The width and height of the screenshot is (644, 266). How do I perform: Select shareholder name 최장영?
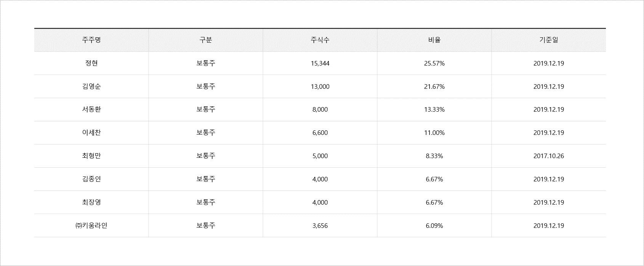coord(91,202)
